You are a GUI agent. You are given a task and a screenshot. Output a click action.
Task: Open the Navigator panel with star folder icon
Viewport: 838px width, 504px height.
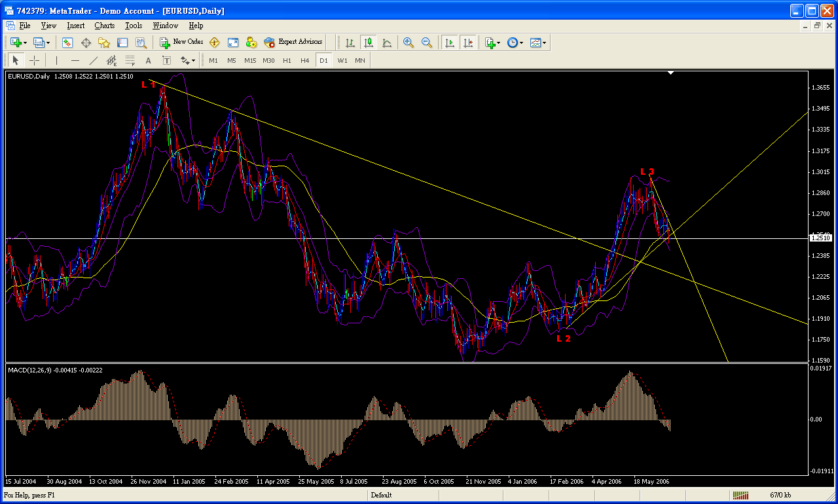click(104, 43)
